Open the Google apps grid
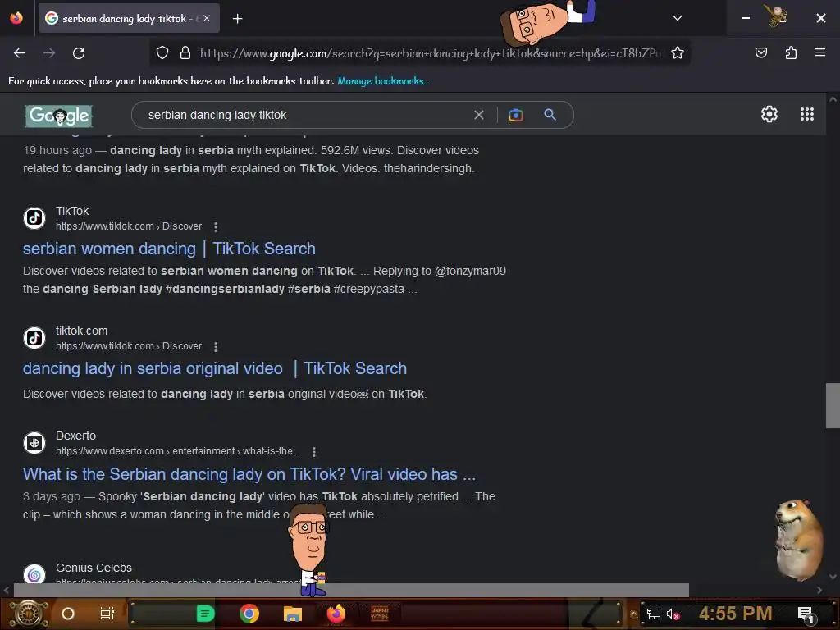Screen dimensions: 840x630 807,114
